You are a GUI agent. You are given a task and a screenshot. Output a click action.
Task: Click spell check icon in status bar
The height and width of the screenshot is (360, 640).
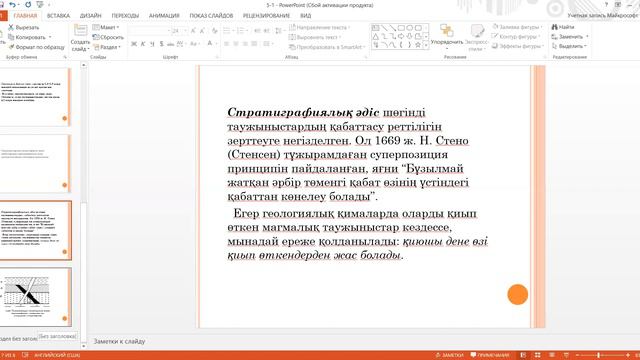[25, 355]
